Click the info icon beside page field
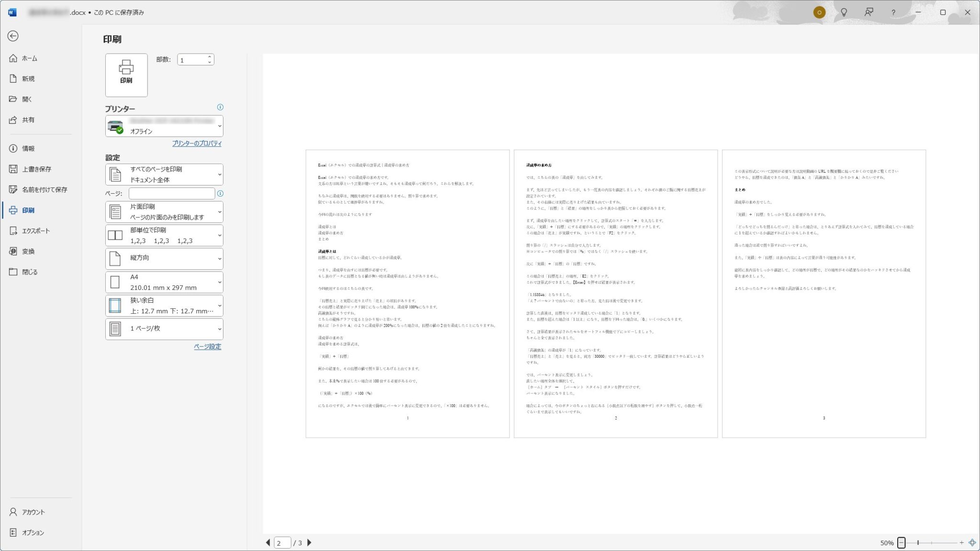This screenshot has width=980, height=551. pos(220,194)
